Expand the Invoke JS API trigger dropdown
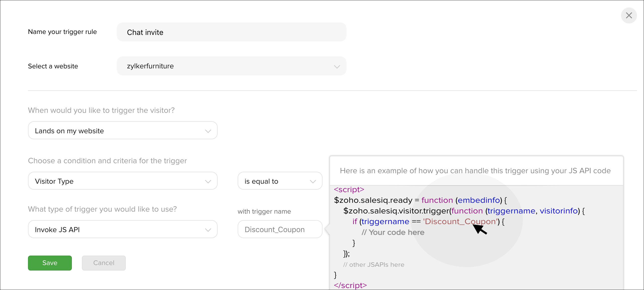 pos(123,229)
